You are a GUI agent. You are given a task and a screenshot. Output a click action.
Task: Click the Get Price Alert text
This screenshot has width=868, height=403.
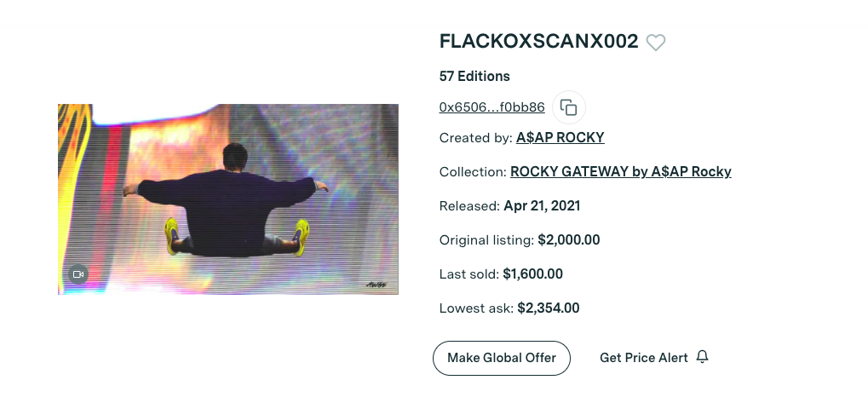(643, 358)
